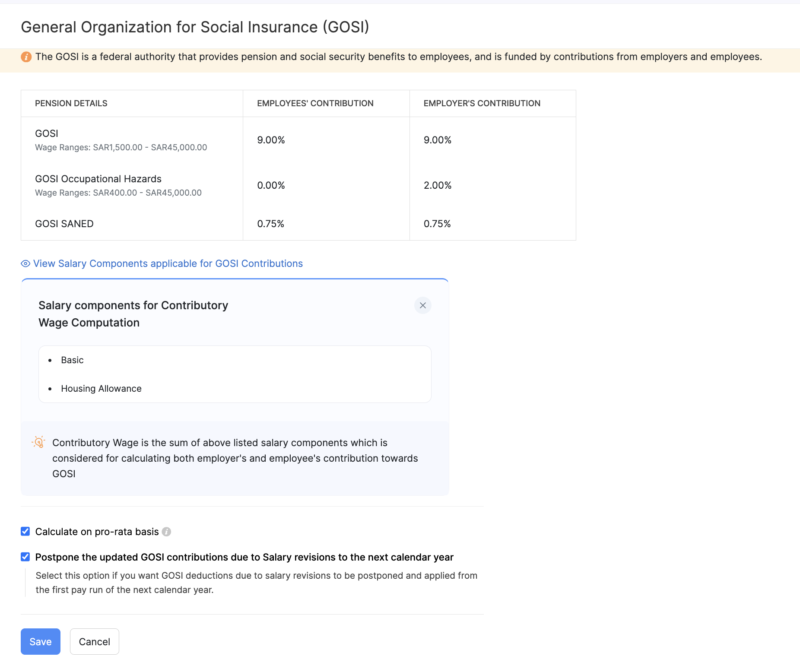Cancel the GOSI configuration

click(95, 641)
